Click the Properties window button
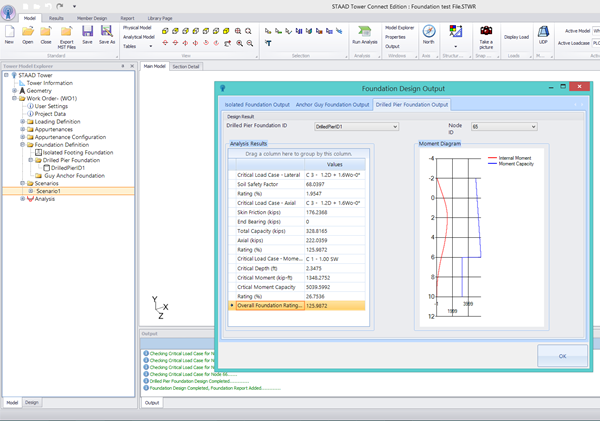This screenshot has width=600, height=421. 395,37
